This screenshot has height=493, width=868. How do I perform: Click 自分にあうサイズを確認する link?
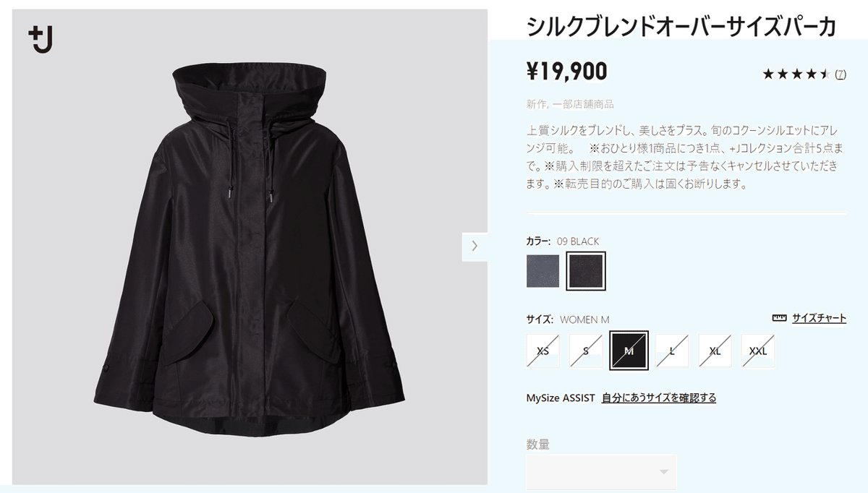click(x=659, y=398)
